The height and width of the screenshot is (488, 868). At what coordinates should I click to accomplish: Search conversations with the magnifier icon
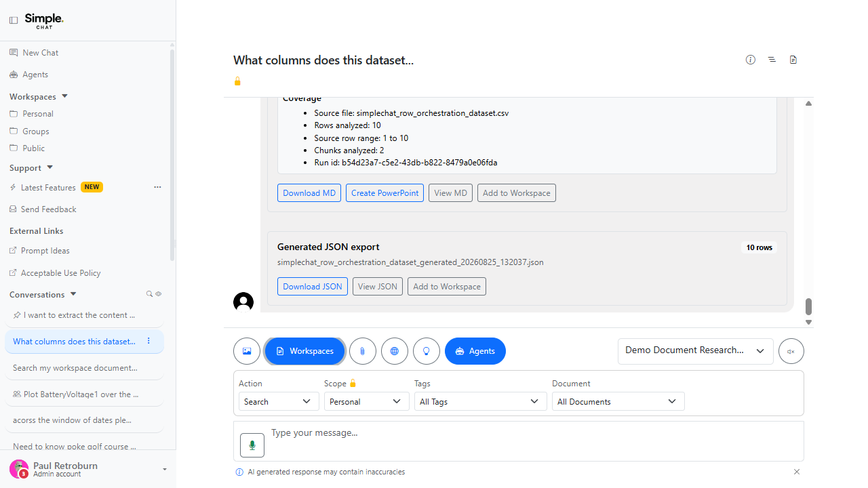pos(150,294)
